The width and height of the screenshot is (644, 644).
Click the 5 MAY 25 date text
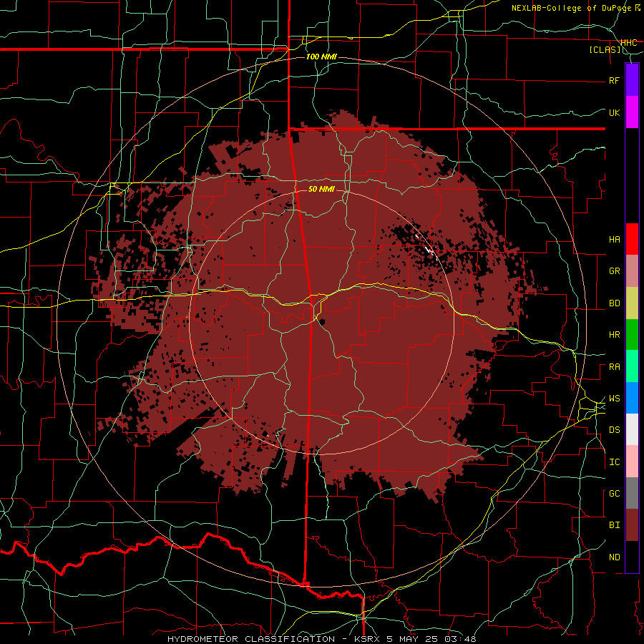tap(411, 639)
